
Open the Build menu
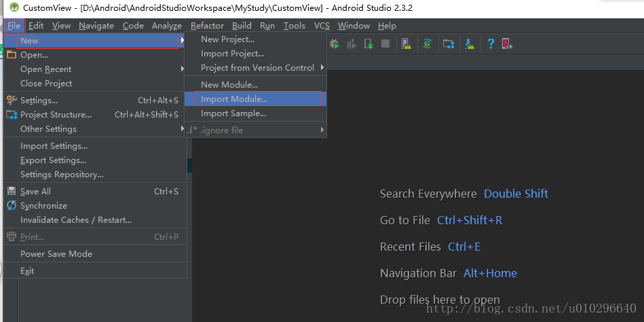coord(242,26)
